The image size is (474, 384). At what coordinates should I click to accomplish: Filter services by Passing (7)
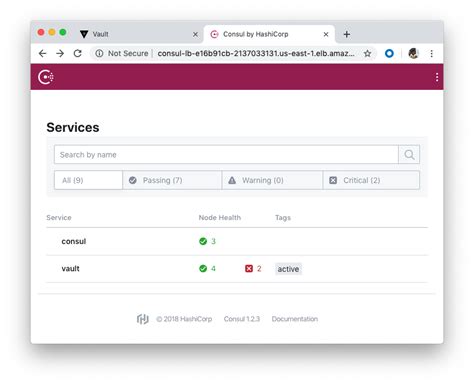point(172,180)
